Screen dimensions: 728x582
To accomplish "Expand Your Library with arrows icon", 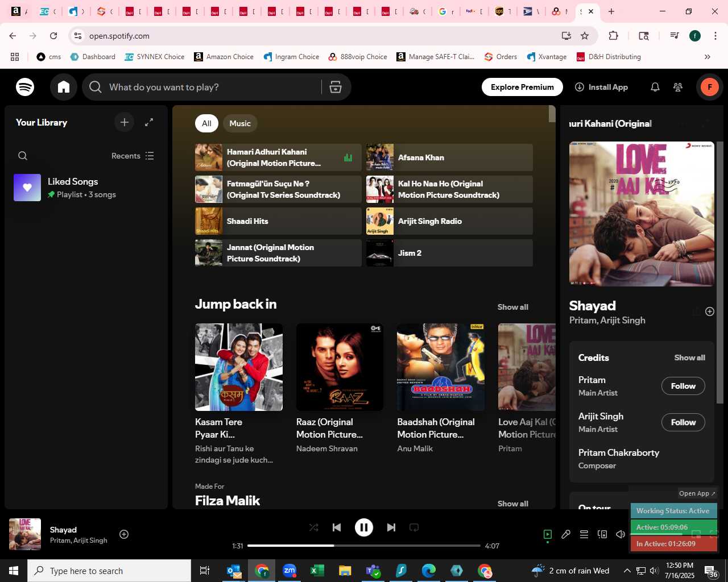I will click(149, 122).
